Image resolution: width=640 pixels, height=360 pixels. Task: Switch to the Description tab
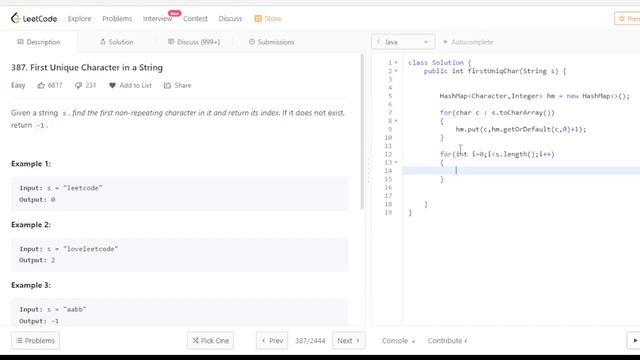[x=39, y=42]
